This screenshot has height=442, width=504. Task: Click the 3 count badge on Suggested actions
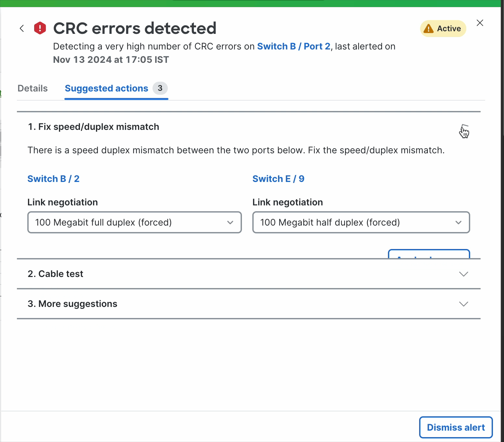coord(160,88)
